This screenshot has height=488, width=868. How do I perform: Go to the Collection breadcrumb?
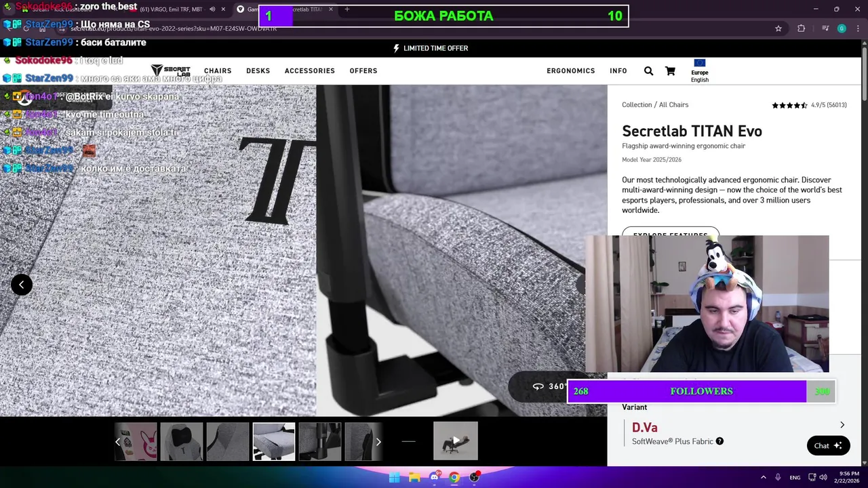pos(637,104)
